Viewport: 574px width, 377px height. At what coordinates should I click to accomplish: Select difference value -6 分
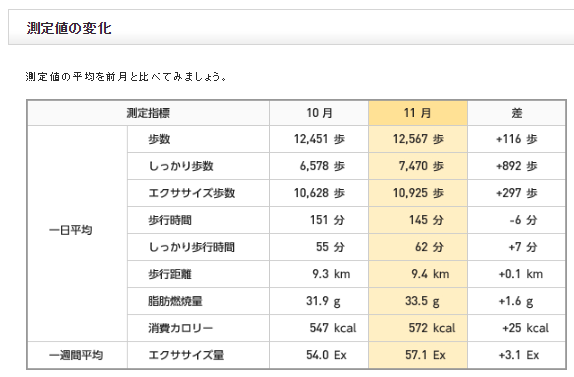pos(523,220)
